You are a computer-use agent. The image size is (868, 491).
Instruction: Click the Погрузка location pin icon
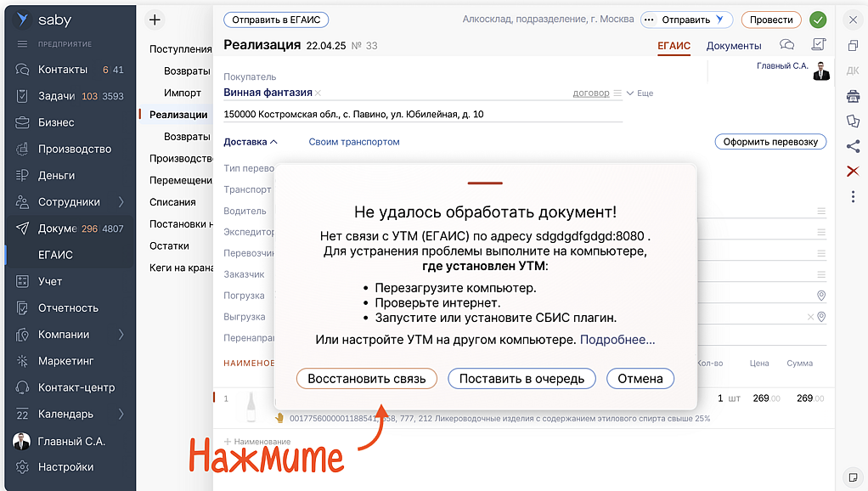(821, 296)
